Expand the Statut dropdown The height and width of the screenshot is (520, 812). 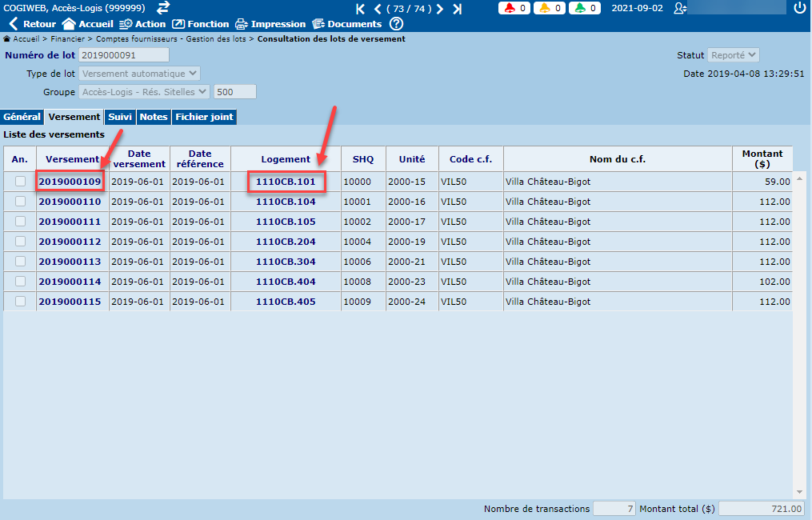pos(733,55)
